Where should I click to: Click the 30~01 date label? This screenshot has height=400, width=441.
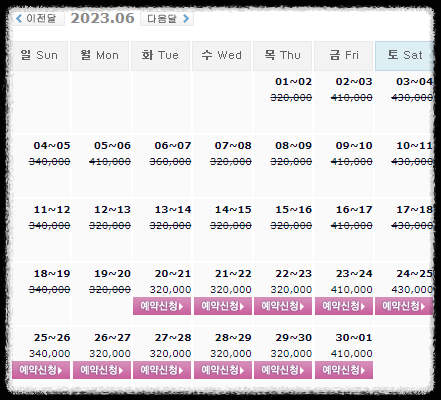[354, 338]
